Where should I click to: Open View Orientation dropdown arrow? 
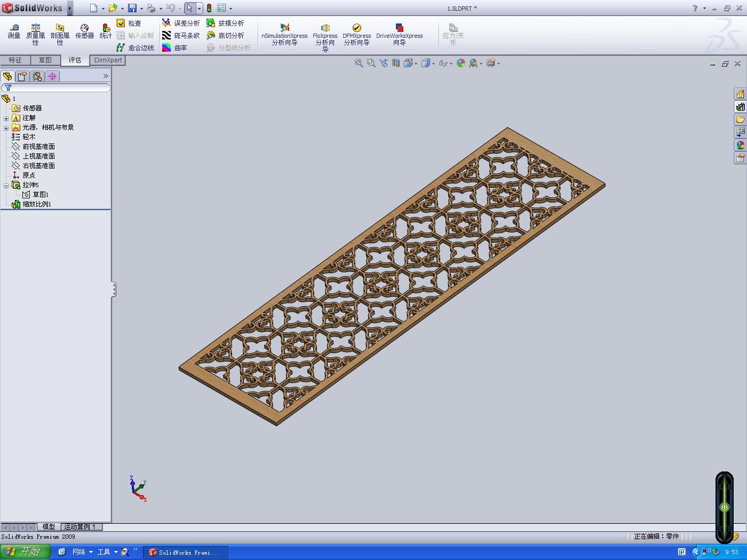416,63
